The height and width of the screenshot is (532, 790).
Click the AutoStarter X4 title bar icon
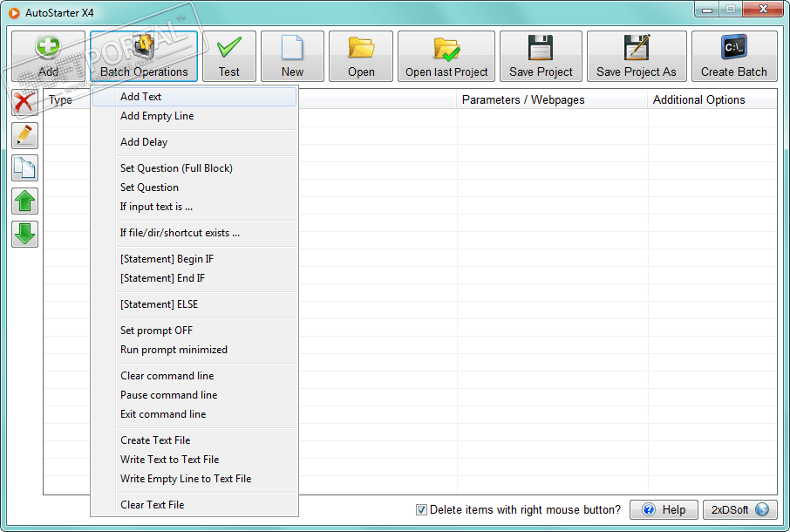coord(15,13)
